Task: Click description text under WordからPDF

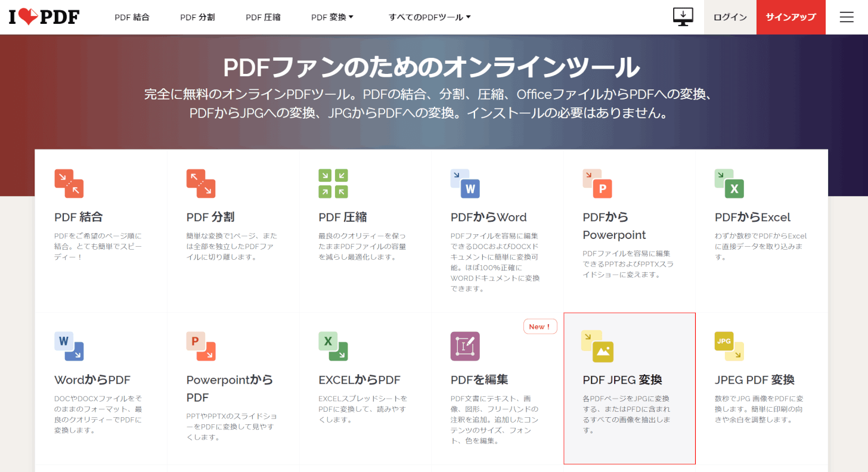Action: pos(98,414)
